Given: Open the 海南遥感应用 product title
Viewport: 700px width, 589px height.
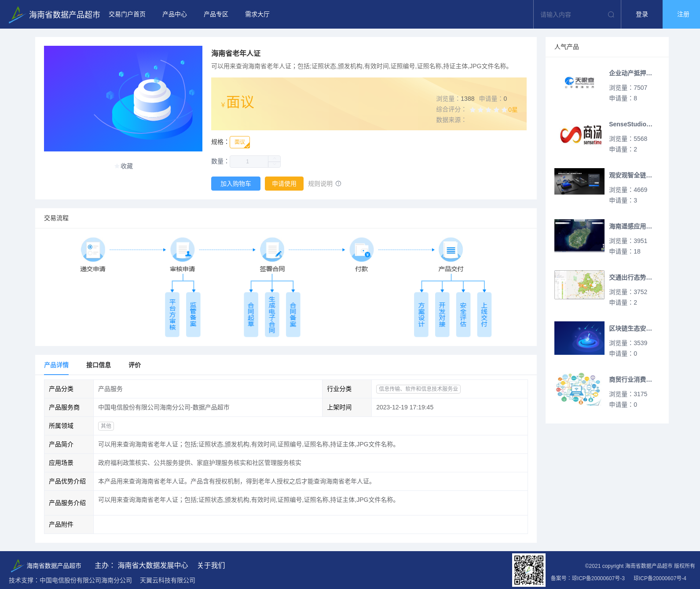Looking at the screenshot, I should point(630,226).
